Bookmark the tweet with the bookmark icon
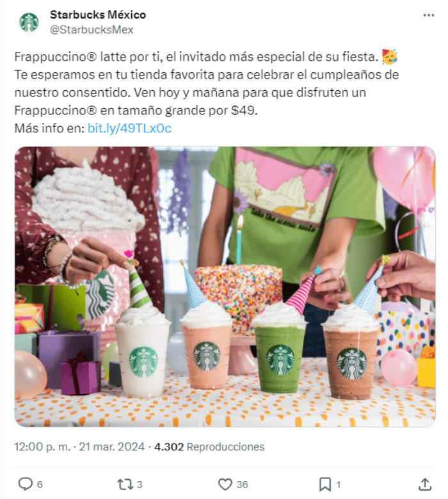Image resolution: width=448 pixels, height=499 pixels. coord(324,484)
